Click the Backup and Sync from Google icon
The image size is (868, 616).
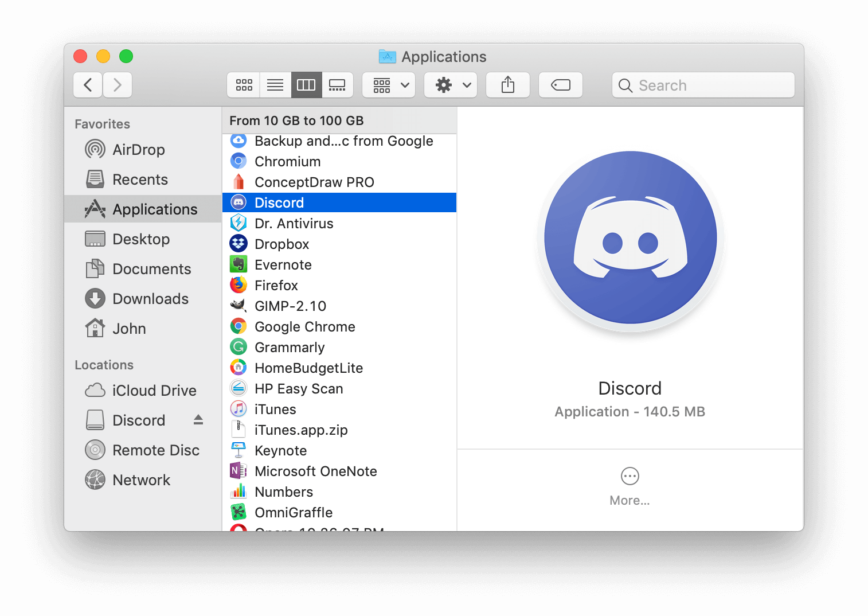[238, 141]
